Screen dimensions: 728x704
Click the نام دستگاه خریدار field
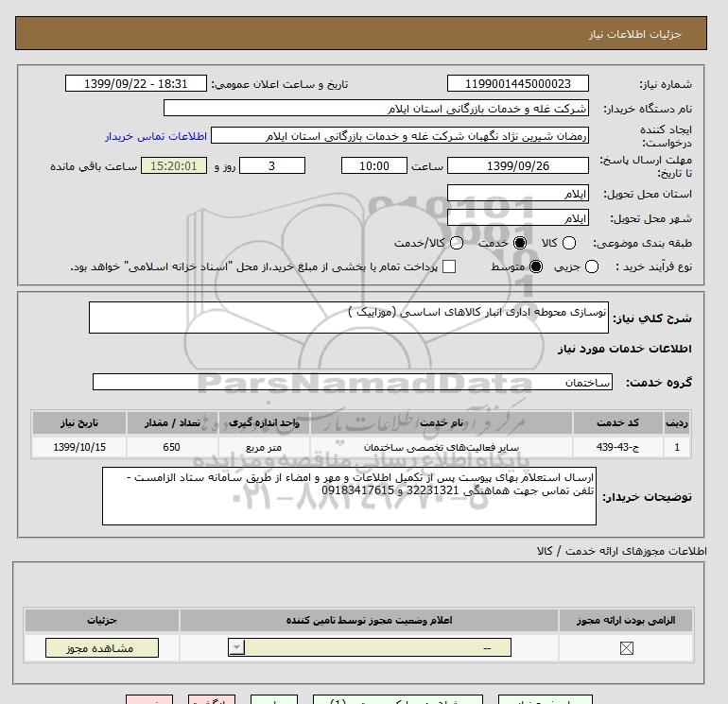tap(376, 108)
